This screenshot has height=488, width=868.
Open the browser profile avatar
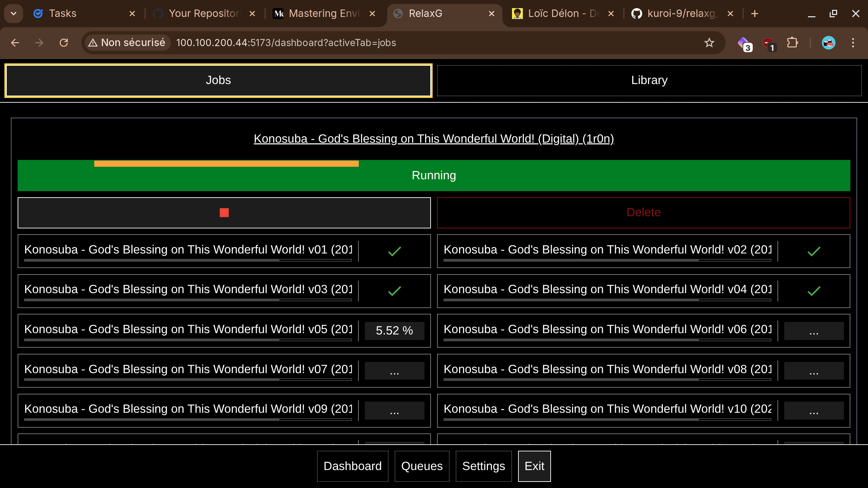click(828, 43)
